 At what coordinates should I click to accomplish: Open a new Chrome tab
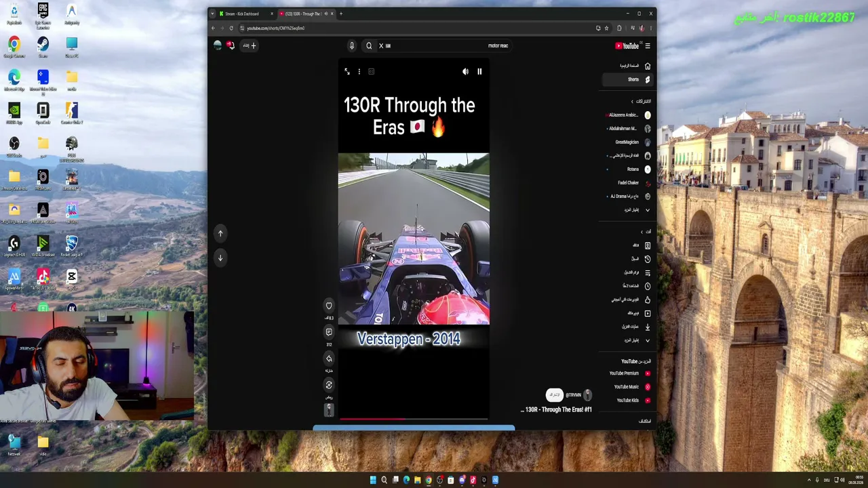point(340,14)
